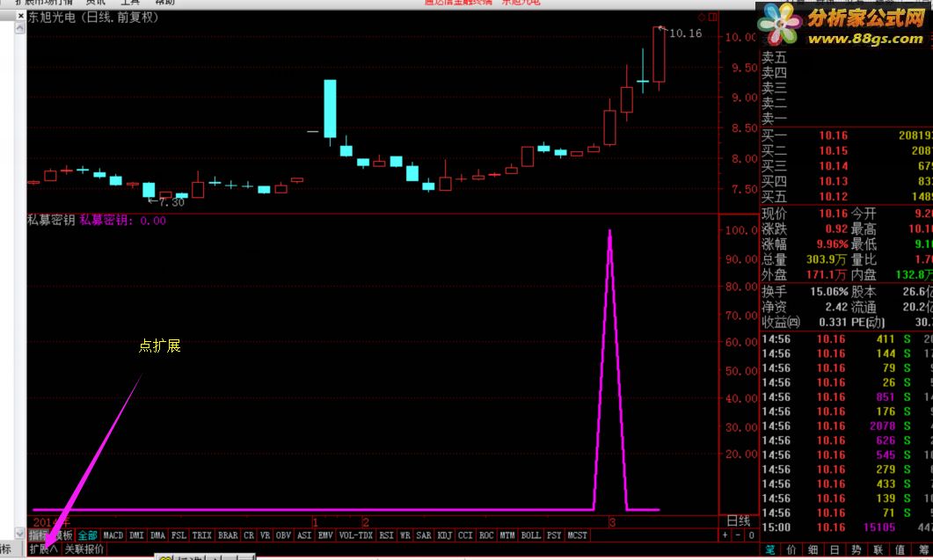Select the 全部 indicator filter
933x560 pixels.
[x=87, y=535]
